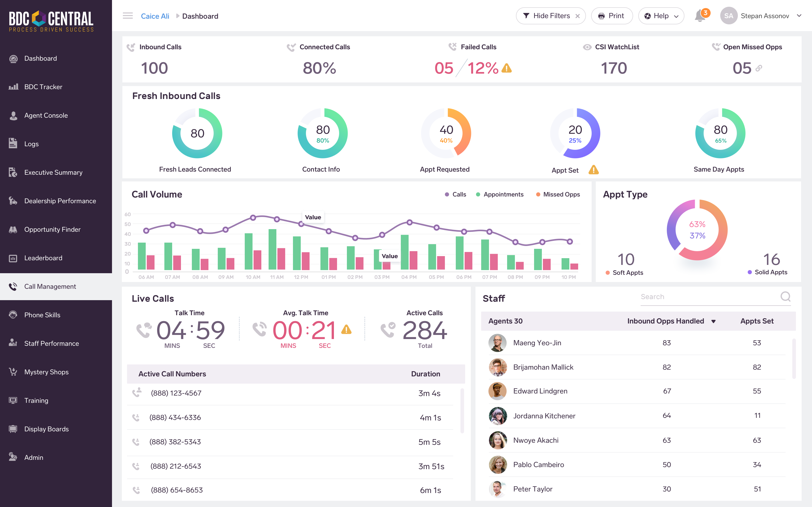The height and width of the screenshot is (507, 812).
Task: Open the Caice Ali breadcrumb link
Action: pos(155,16)
